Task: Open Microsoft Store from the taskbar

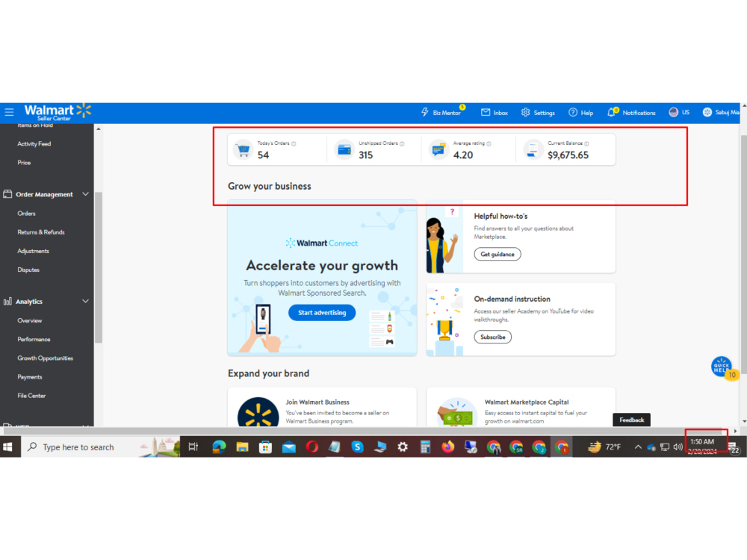Action: click(265, 447)
